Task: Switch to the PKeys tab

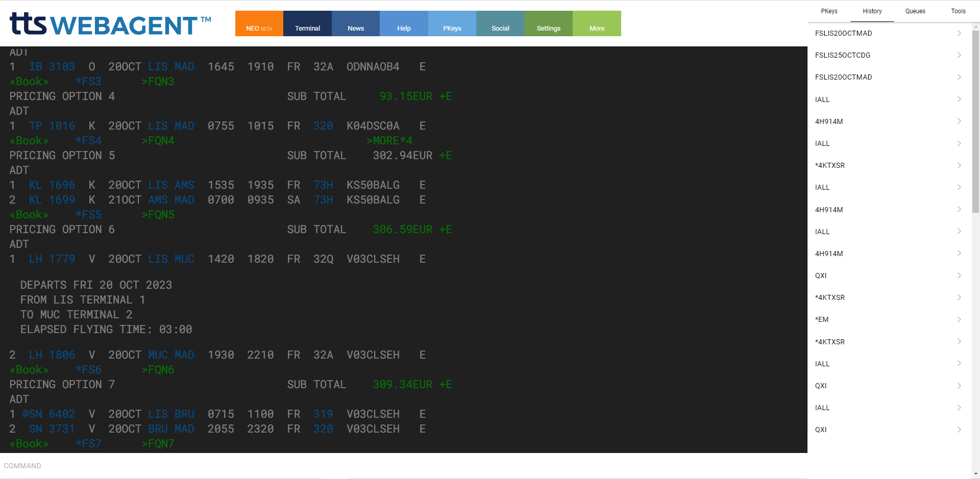Action: (829, 11)
